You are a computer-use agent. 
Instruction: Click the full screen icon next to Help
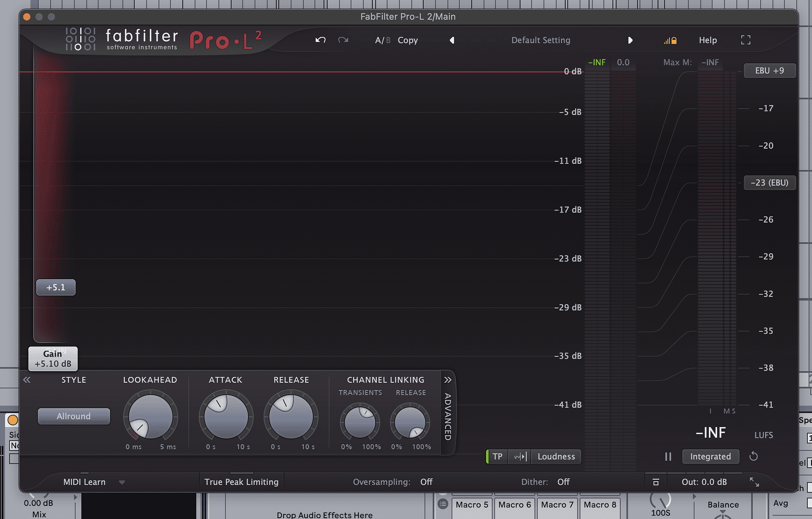(x=746, y=40)
